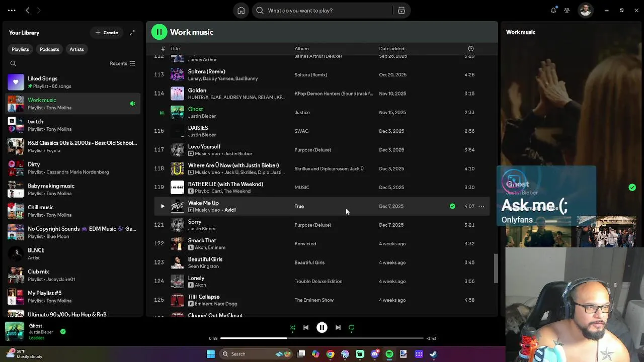Go back with the left arrow
644x362 pixels.
pos(28,10)
